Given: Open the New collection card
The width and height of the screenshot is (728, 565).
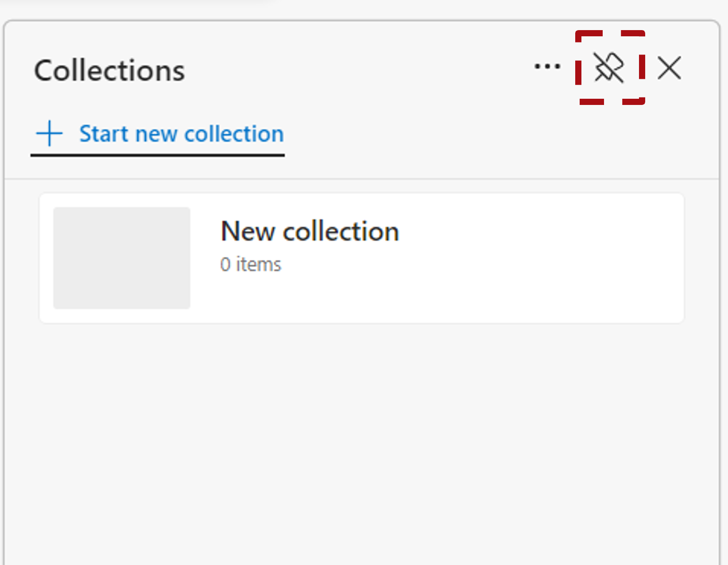Looking at the screenshot, I should (x=362, y=258).
